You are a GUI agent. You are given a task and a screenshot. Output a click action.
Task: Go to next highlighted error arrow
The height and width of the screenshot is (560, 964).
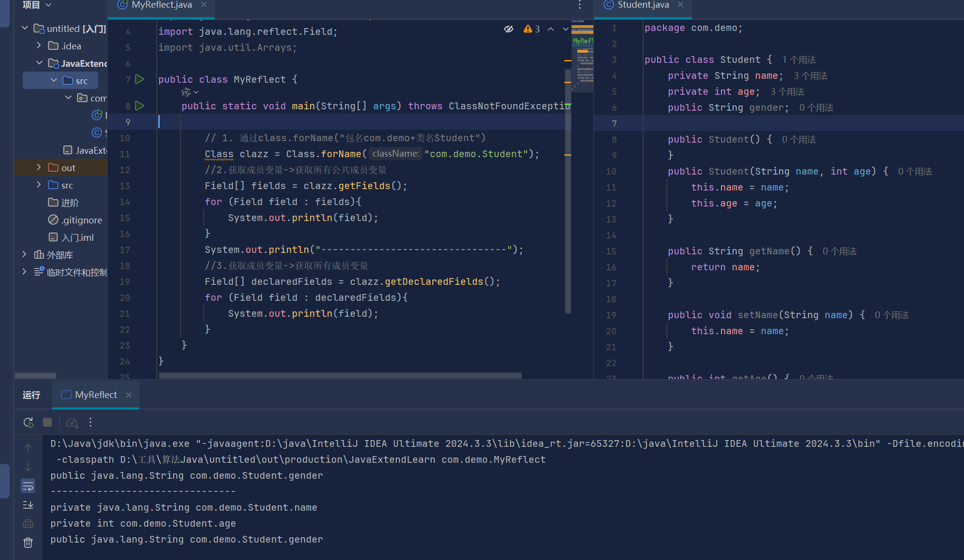[565, 29]
